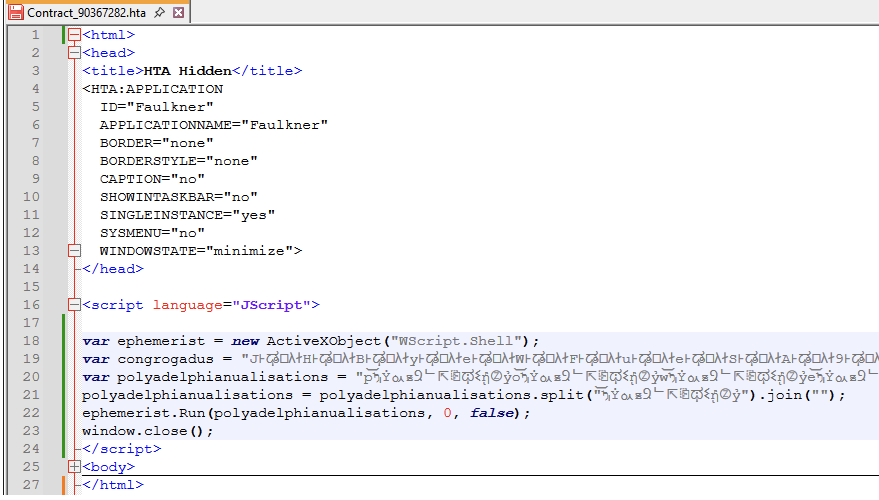The height and width of the screenshot is (500, 879).
Task: Select the Contract_90367282.hta tab
Action: tap(98, 12)
